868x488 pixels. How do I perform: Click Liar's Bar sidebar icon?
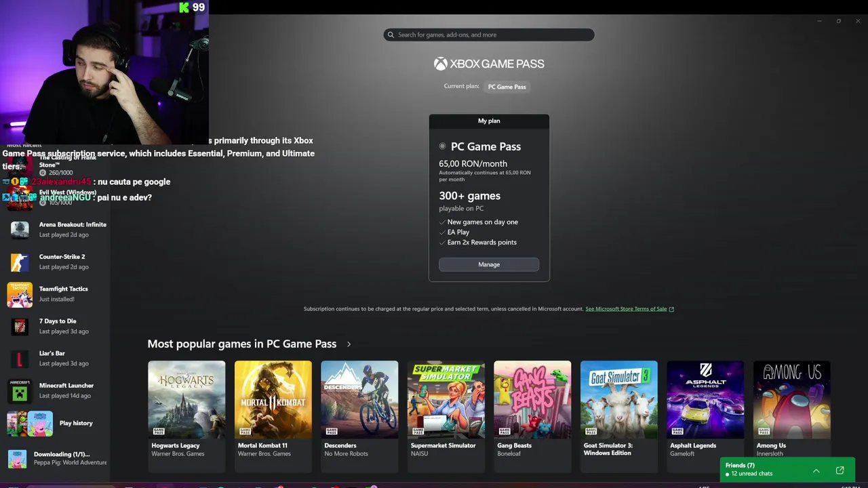[20, 359]
